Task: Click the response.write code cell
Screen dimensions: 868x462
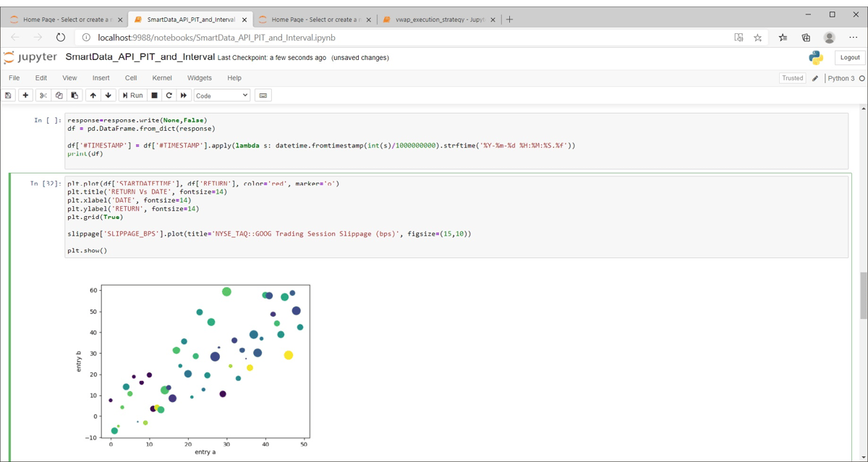Action: click(456, 141)
